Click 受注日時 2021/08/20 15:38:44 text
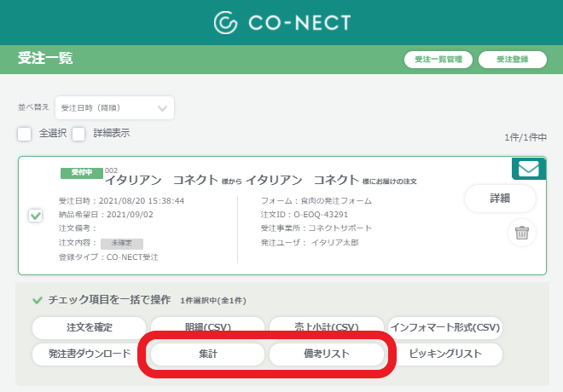563x392 pixels. pyautogui.click(x=121, y=201)
